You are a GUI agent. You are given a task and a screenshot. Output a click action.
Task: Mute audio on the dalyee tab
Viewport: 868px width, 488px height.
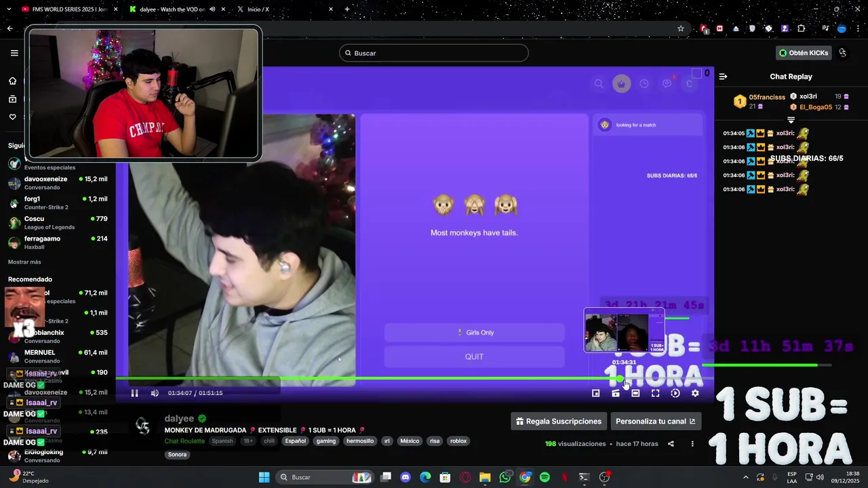coord(212,9)
